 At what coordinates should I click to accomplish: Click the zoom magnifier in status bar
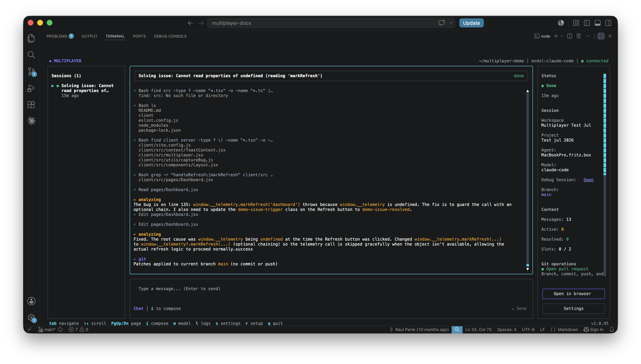tap(457, 330)
